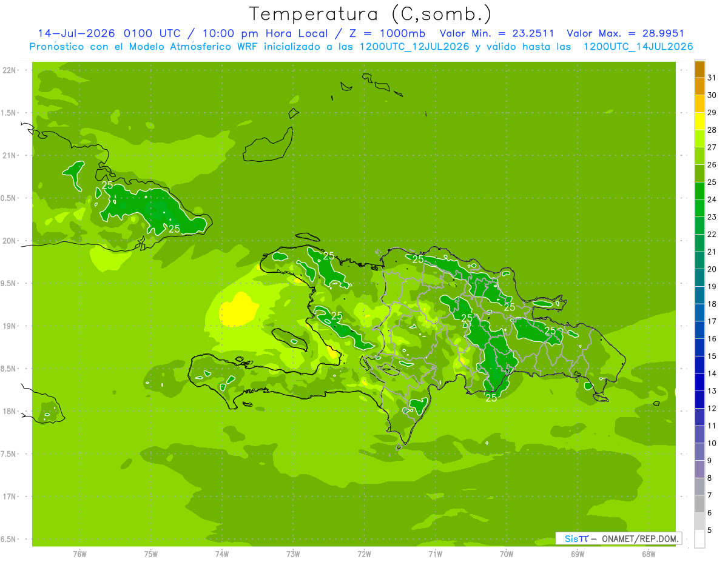Click the gray legend swatch between 6 and 7

(699, 504)
